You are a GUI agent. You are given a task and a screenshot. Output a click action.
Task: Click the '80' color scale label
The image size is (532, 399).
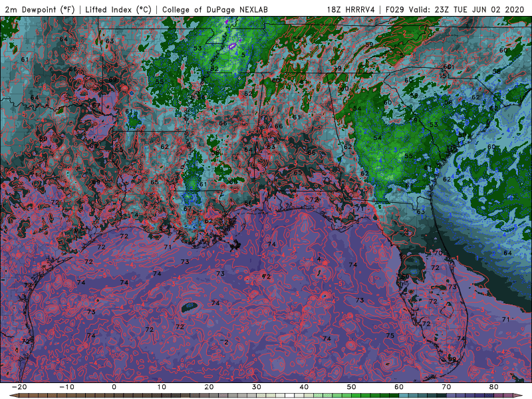494,387
